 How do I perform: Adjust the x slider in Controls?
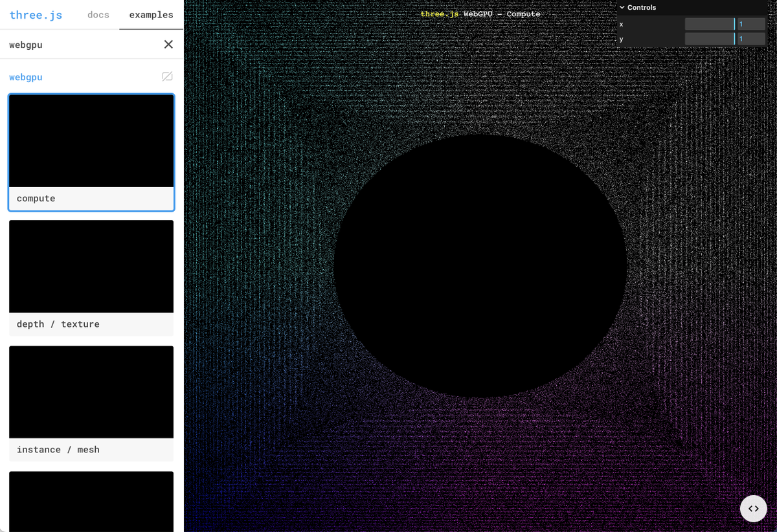[710, 24]
